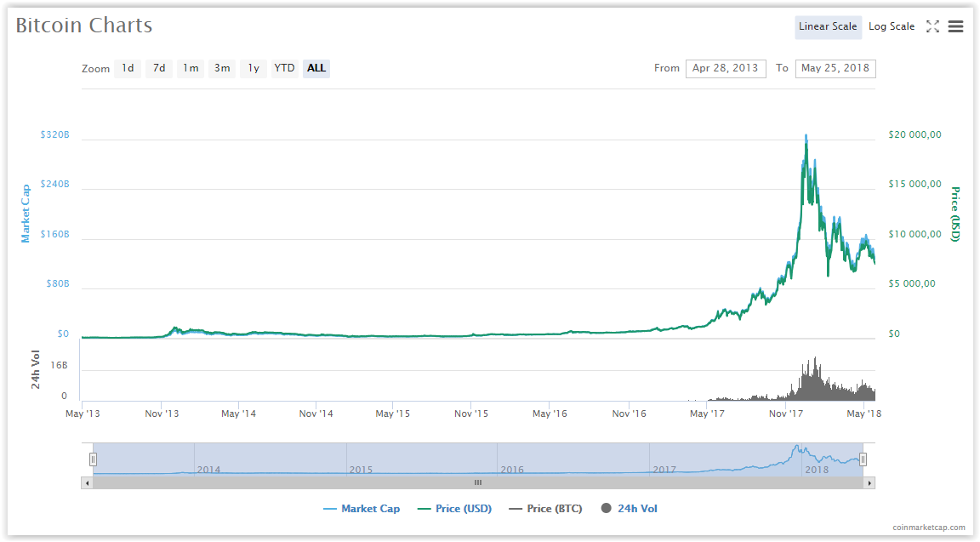
Task: Toggle 24h Vol series in legend
Action: pyautogui.click(x=629, y=509)
